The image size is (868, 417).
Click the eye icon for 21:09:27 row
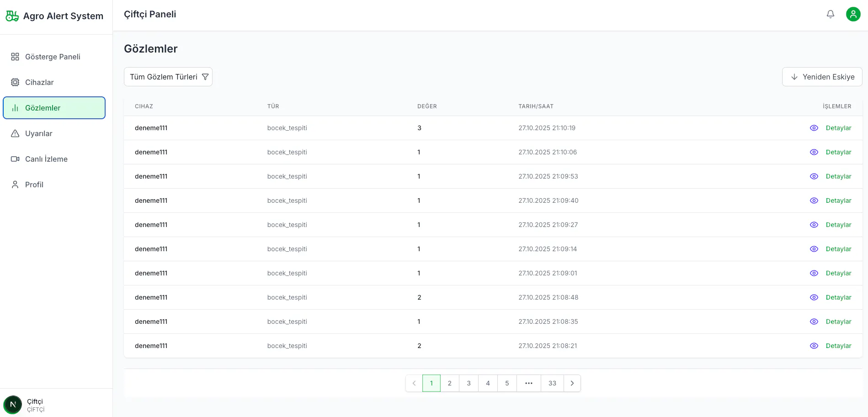tap(814, 225)
